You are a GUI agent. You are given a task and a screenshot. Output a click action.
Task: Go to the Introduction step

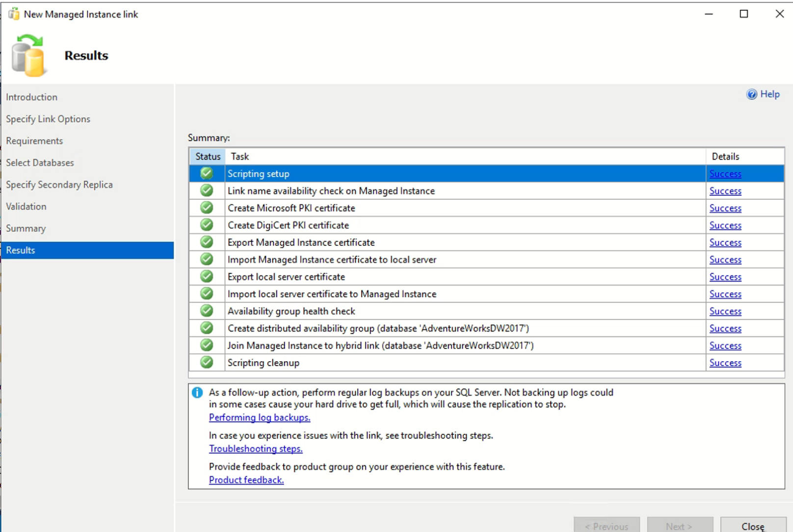(32, 97)
